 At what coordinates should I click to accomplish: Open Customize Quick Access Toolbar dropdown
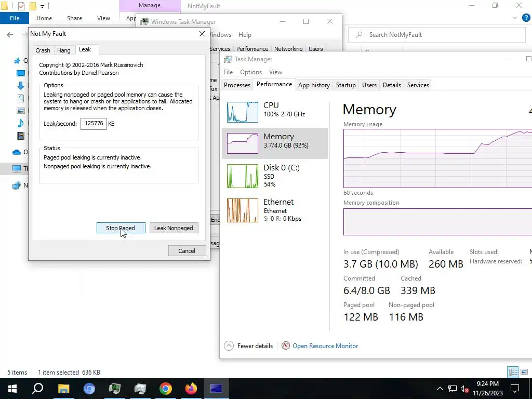pyautogui.click(x=42, y=6)
